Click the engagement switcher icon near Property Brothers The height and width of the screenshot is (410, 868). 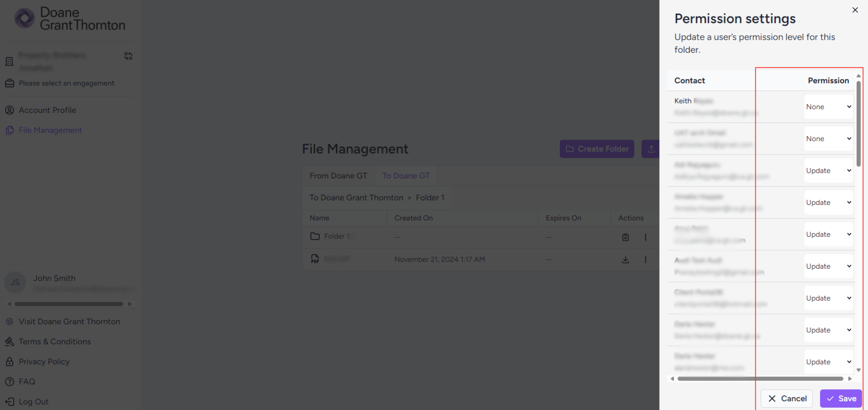(x=128, y=56)
